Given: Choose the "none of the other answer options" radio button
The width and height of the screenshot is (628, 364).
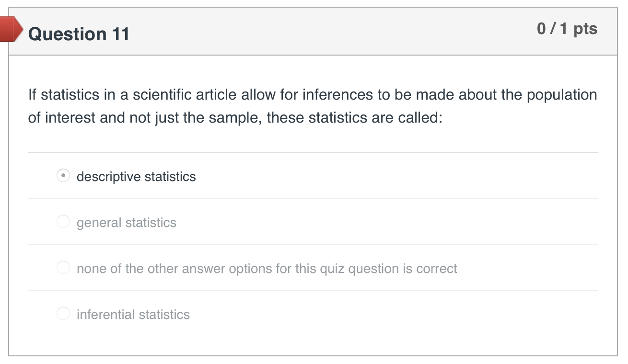Looking at the screenshot, I should point(63,267).
